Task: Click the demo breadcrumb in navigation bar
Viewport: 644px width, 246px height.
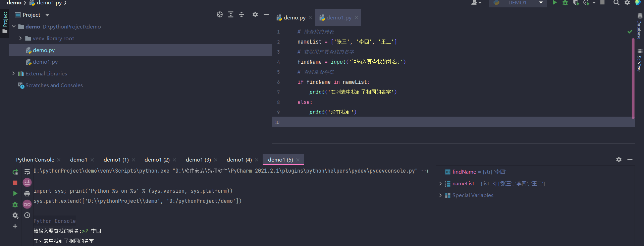Action: tap(14, 3)
